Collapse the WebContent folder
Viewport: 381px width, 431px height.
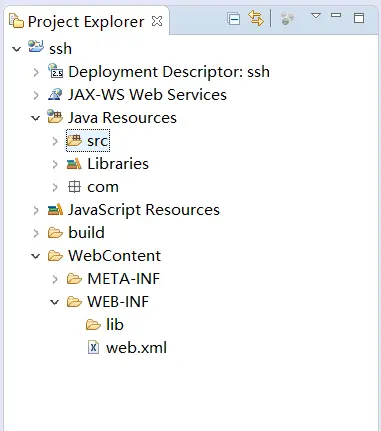[36, 256]
